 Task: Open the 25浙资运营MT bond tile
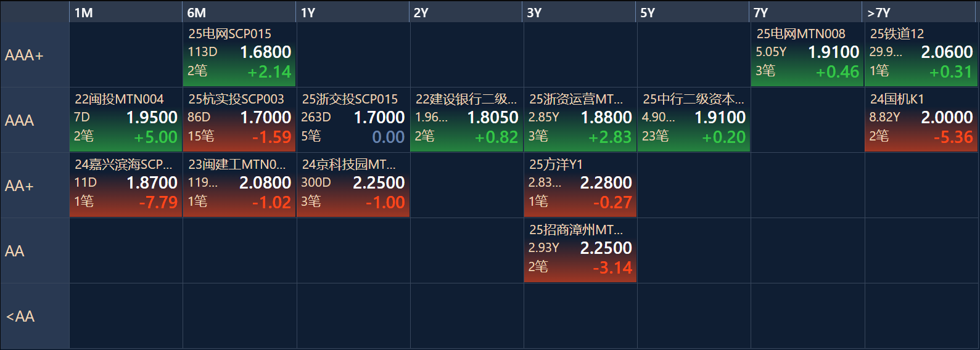[580, 120]
